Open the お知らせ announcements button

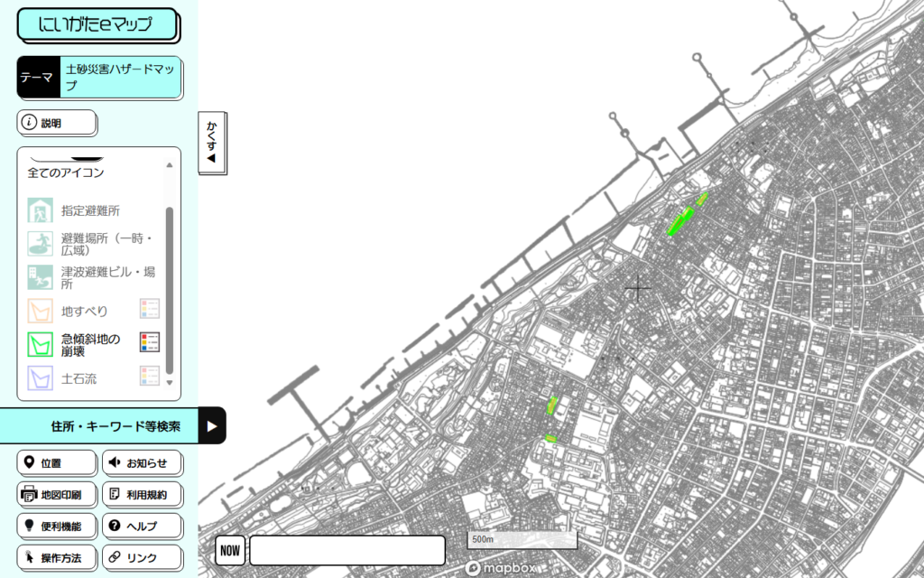point(142,463)
